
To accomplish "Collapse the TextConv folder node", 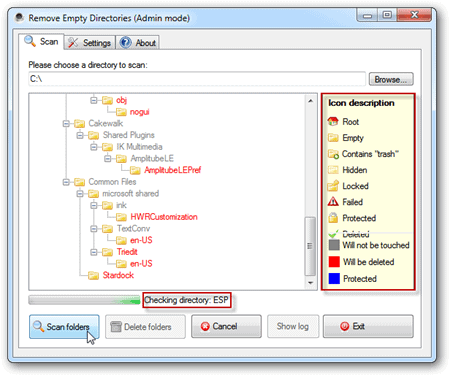I will (94, 229).
